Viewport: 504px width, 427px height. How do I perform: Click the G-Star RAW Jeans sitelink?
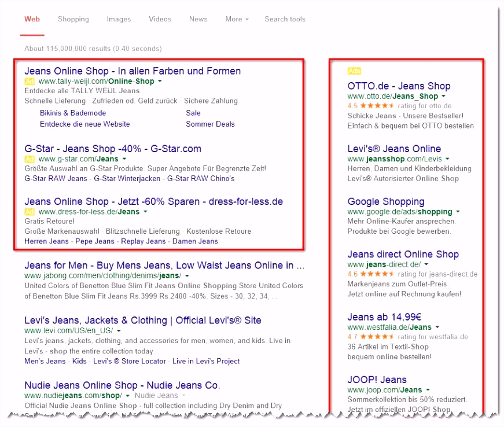tap(56, 179)
